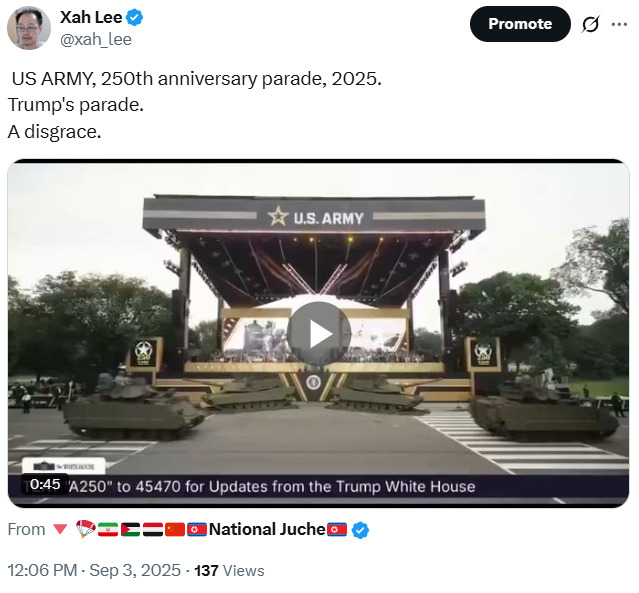Click the parachute emoji in the source name

[x=86, y=529]
